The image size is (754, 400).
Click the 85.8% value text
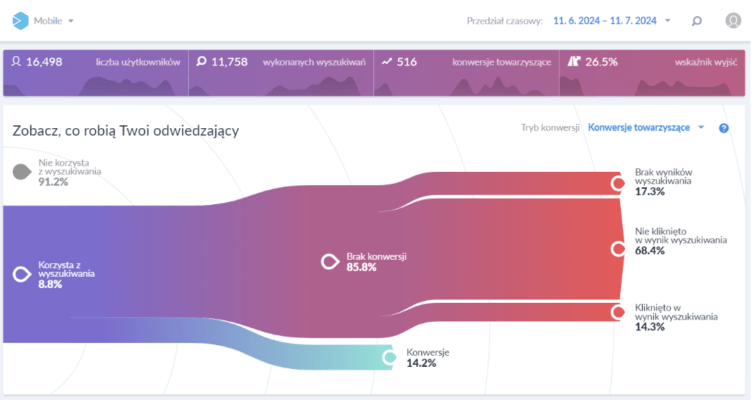coord(361,267)
